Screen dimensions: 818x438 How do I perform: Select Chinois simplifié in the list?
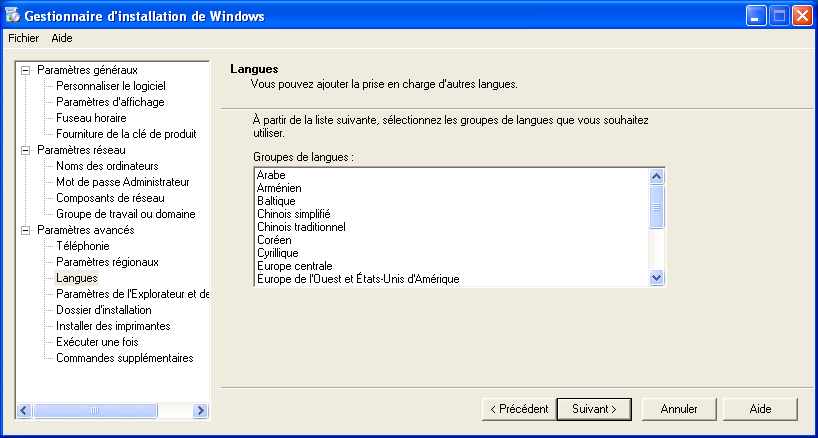452,214
